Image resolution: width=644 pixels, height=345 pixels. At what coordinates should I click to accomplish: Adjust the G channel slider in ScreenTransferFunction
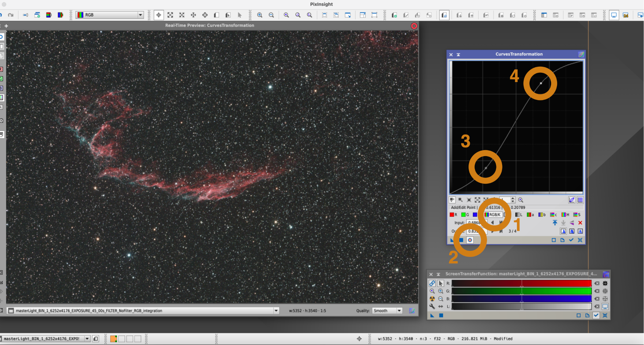[521, 291]
